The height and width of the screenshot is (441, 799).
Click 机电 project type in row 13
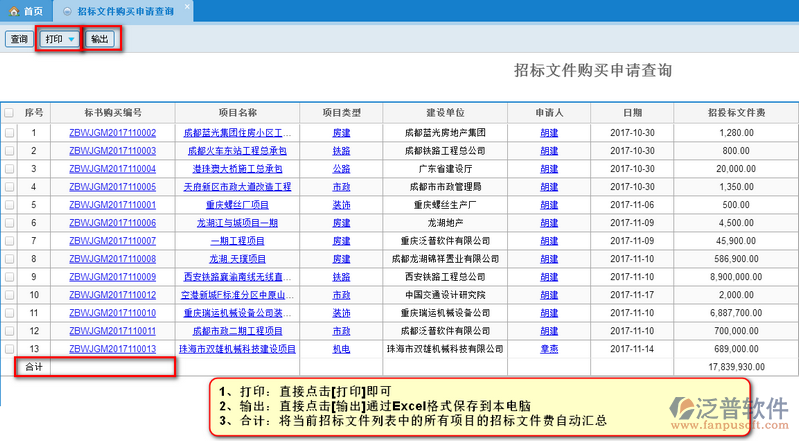(x=341, y=349)
